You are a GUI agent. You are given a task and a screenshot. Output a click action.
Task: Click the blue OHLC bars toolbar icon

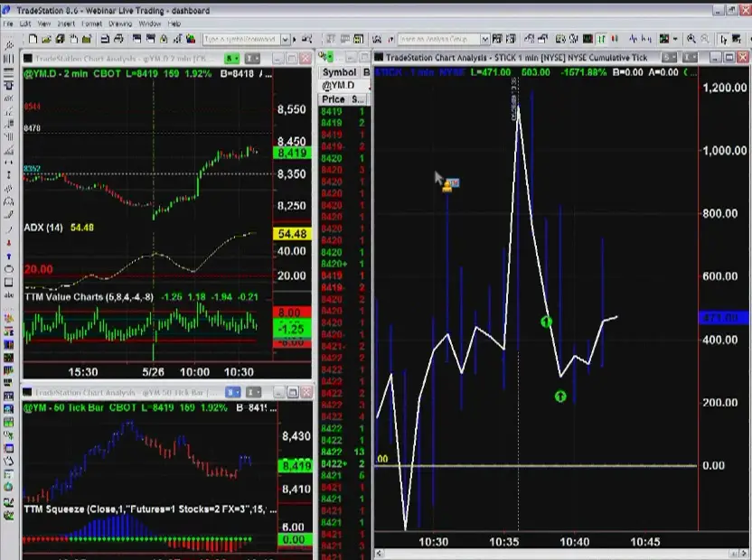coord(646,39)
